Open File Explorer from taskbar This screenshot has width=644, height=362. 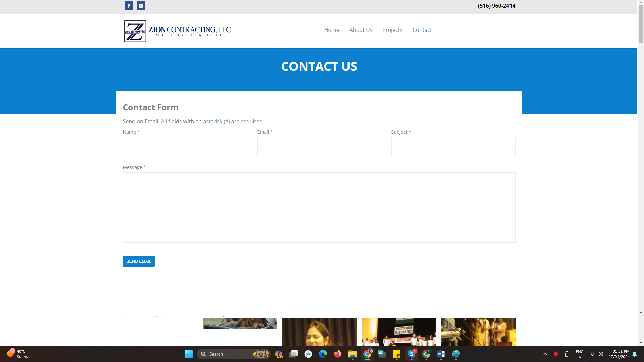(x=352, y=354)
